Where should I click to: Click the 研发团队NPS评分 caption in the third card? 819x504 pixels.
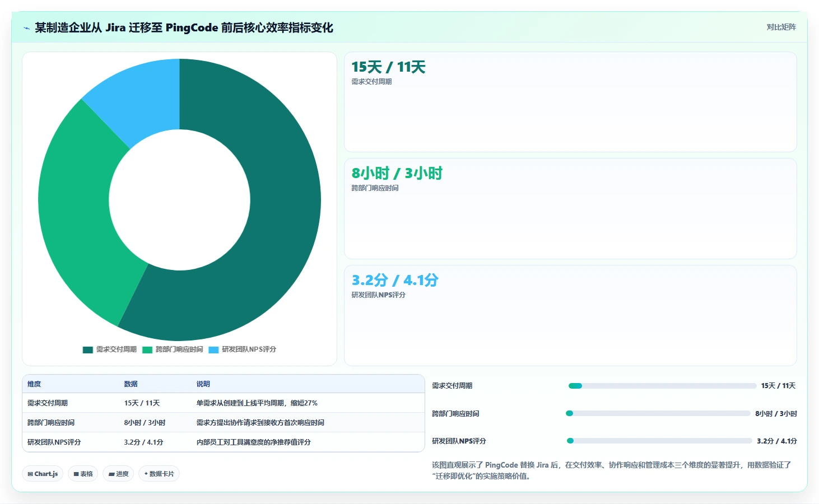(x=378, y=295)
